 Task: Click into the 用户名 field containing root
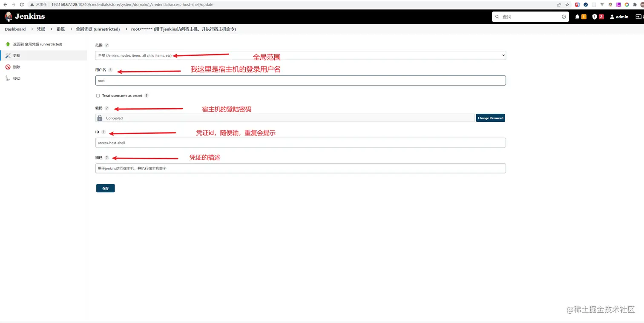tap(301, 81)
